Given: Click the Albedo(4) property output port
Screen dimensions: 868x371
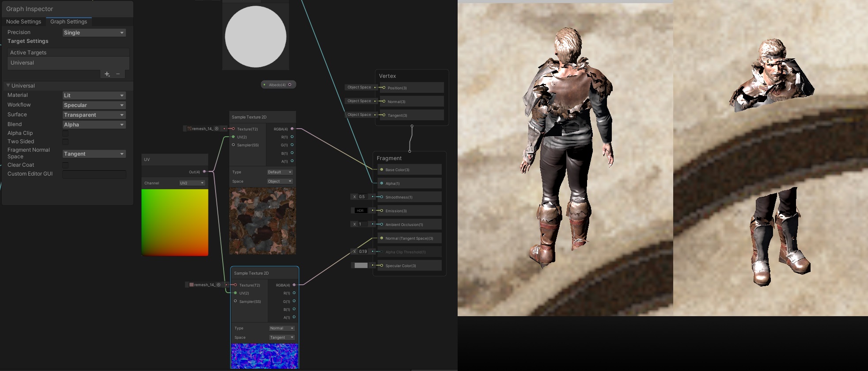Looking at the screenshot, I should tap(290, 84).
